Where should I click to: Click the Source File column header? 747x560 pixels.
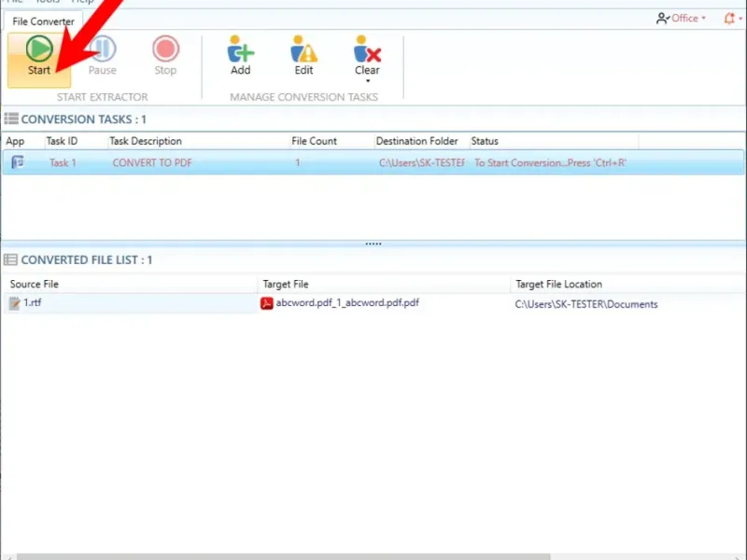click(35, 285)
